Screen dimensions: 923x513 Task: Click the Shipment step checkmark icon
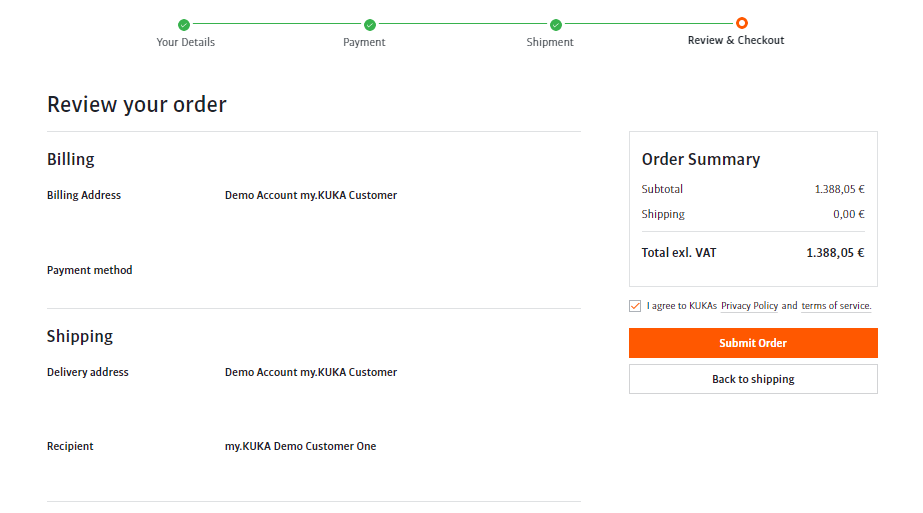click(556, 25)
